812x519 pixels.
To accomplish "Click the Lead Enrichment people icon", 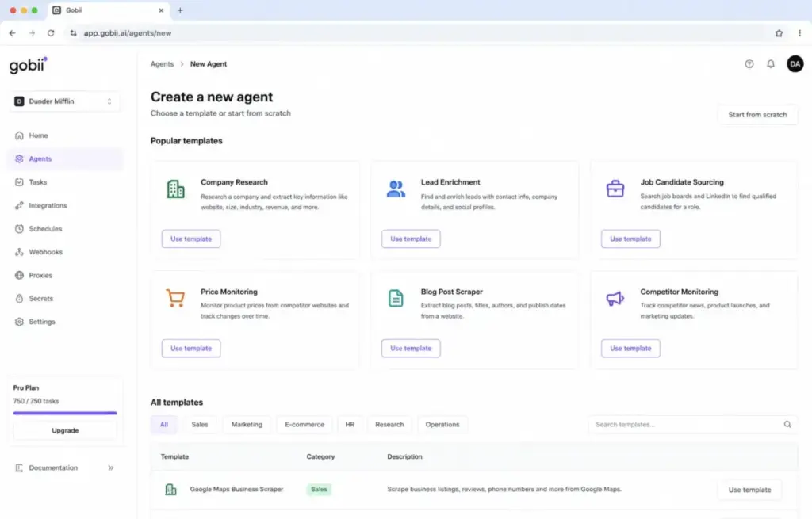I will click(396, 189).
